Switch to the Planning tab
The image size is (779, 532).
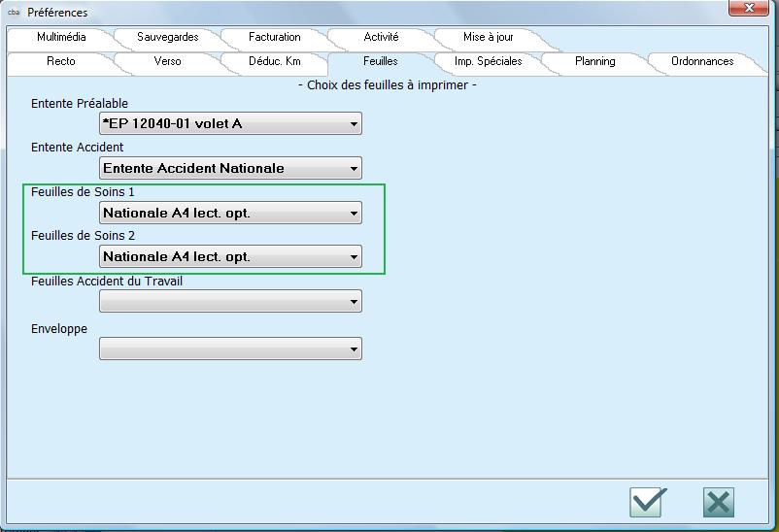click(594, 61)
